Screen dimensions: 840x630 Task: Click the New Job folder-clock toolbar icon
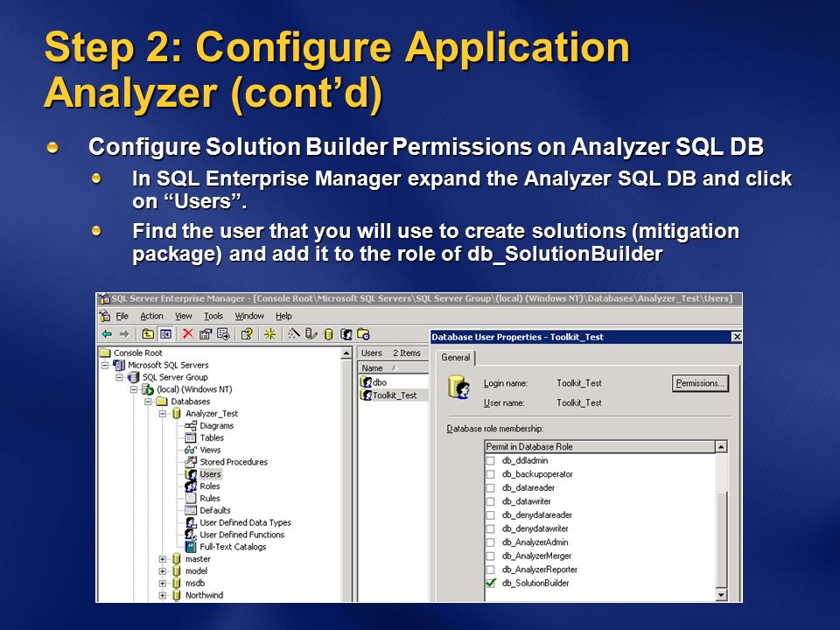(363, 334)
